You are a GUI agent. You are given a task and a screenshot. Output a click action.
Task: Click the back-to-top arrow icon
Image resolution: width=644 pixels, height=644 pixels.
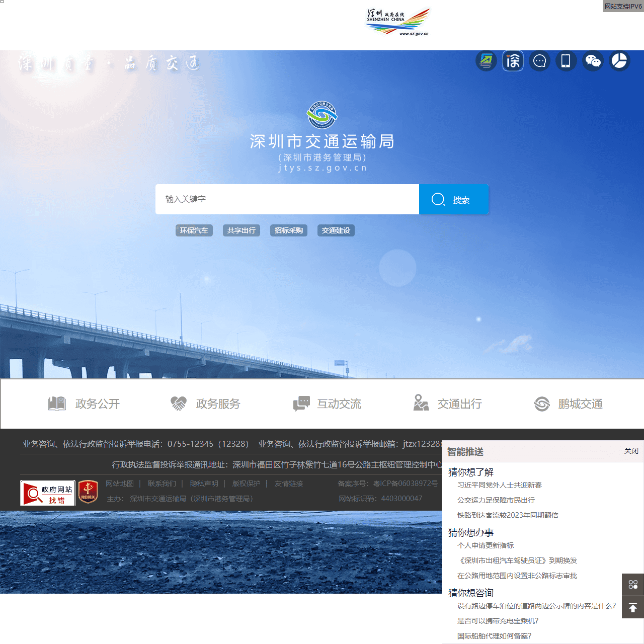coord(633,607)
